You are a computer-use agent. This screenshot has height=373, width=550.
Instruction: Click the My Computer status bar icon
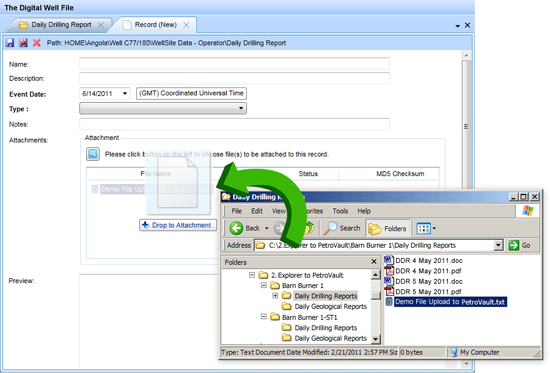click(454, 352)
